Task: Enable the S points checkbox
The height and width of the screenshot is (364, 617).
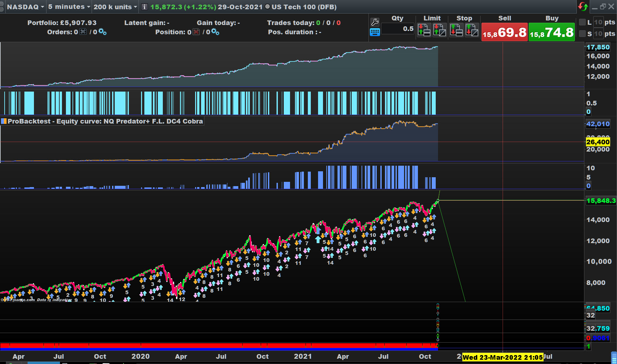Action: coord(582,34)
